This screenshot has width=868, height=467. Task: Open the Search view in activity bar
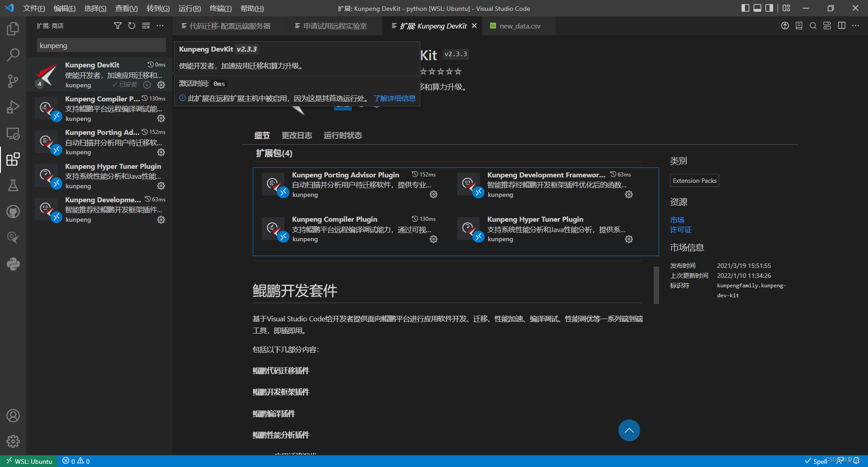[x=13, y=55]
